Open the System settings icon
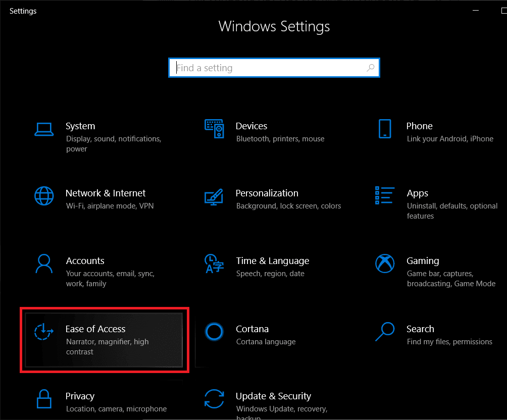507x420 pixels. (x=44, y=129)
